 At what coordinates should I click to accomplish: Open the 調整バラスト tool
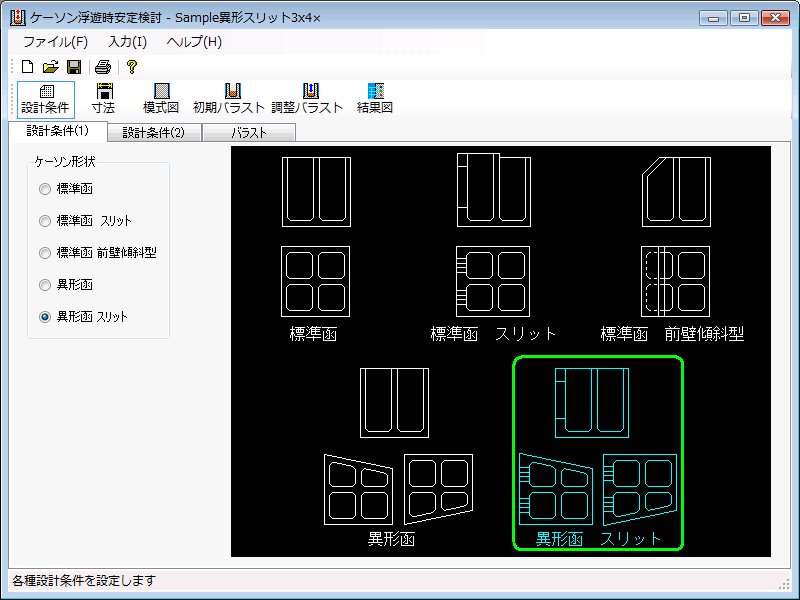point(307,98)
